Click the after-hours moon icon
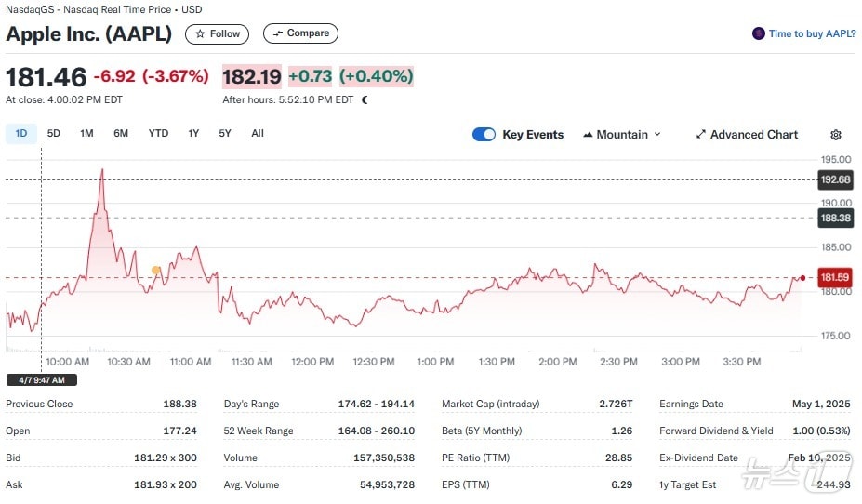Viewport: 862px width, 504px height. [x=365, y=99]
